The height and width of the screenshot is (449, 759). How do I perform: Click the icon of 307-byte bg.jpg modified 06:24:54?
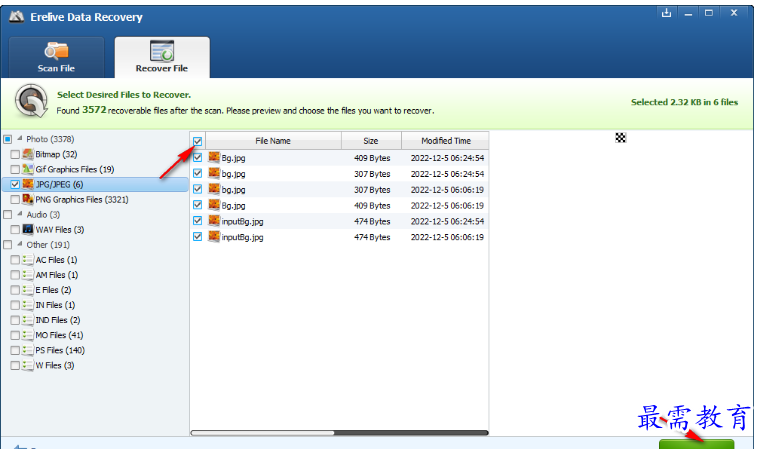(x=214, y=173)
